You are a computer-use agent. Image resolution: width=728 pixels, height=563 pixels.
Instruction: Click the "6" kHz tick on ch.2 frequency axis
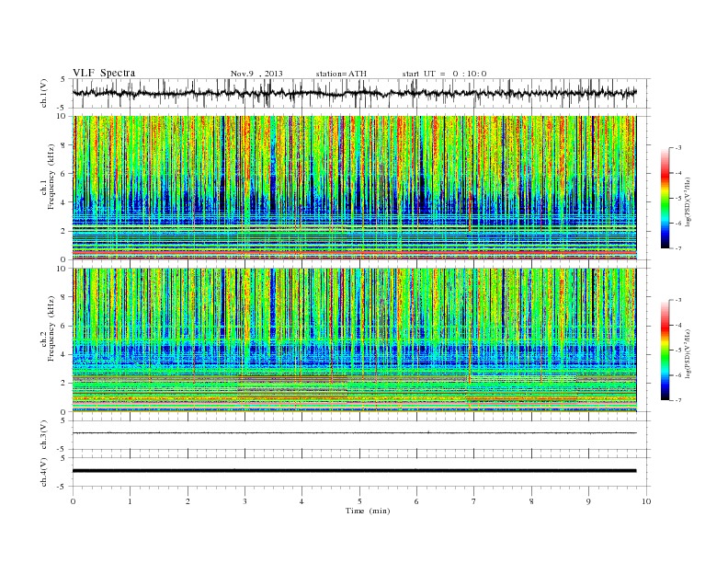point(64,326)
